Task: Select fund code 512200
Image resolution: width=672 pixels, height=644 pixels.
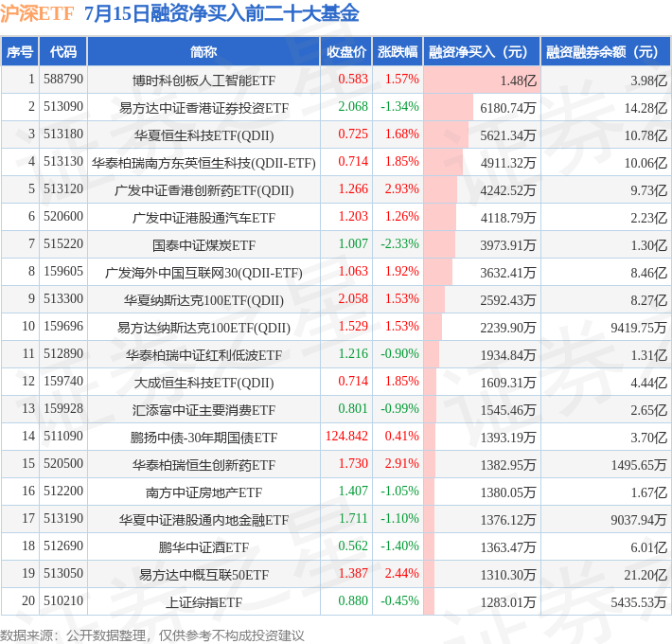Action: (63, 491)
